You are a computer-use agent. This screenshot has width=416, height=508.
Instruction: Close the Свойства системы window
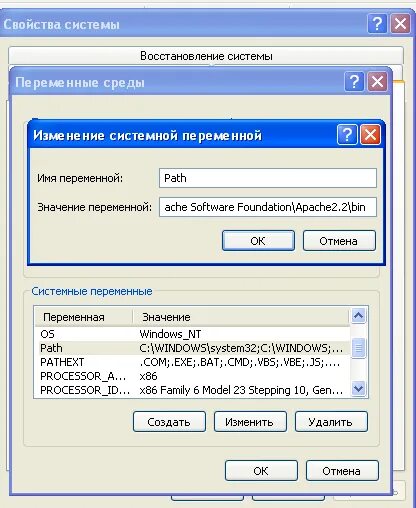pyautogui.click(x=400, y=24)
